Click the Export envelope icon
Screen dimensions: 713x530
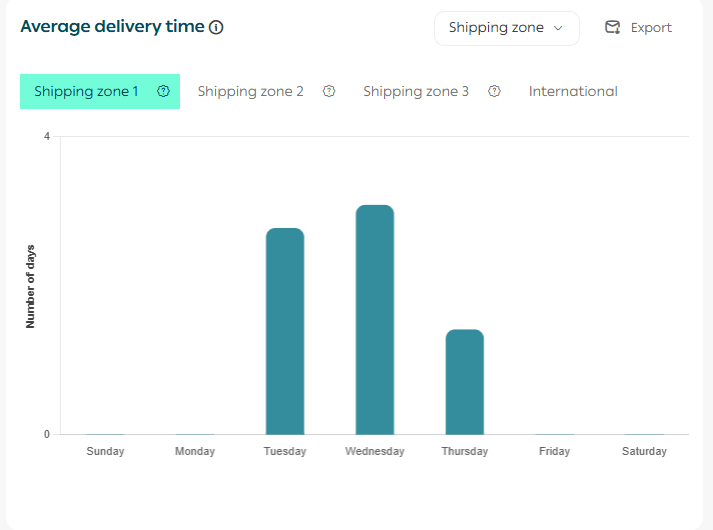click(613, 28)
